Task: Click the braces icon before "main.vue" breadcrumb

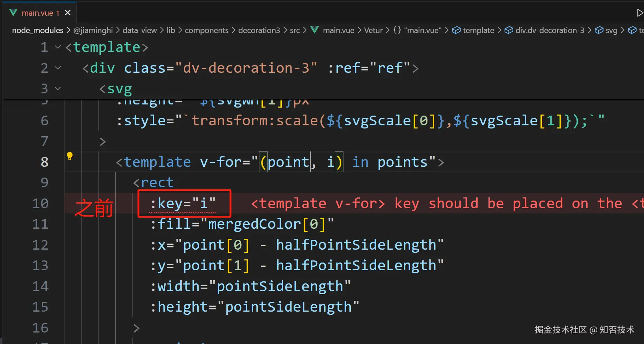Action: coord(397,30)
